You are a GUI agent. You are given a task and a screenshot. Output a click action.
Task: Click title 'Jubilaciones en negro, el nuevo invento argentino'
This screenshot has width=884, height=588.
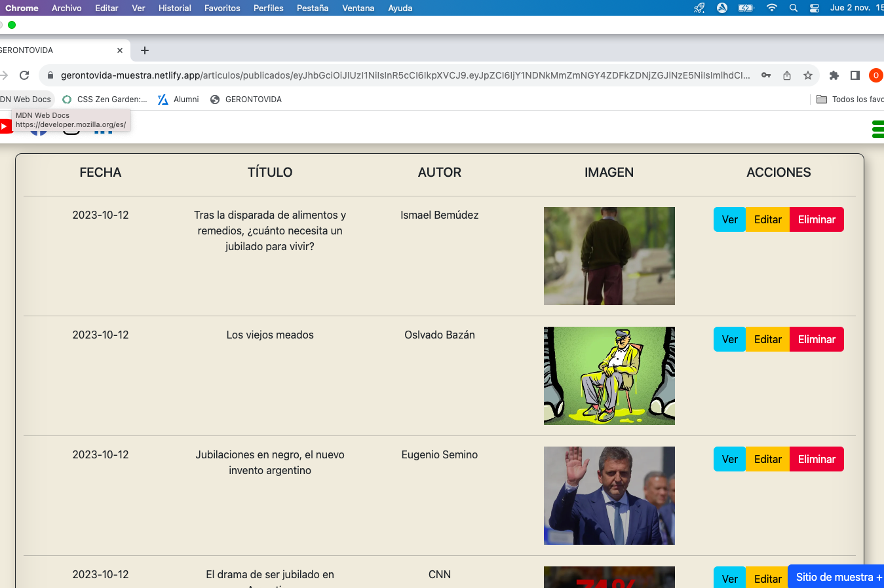[x=270, y=462]
